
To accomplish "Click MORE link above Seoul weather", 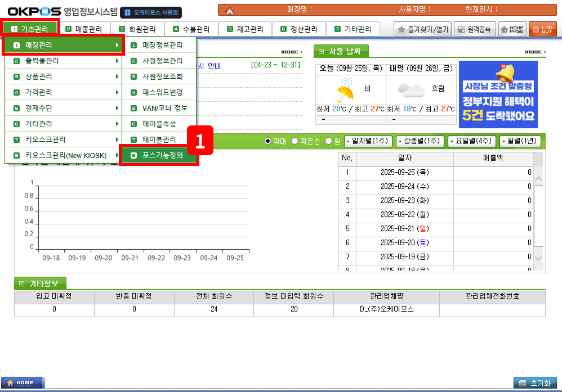I will coord(536,52).
